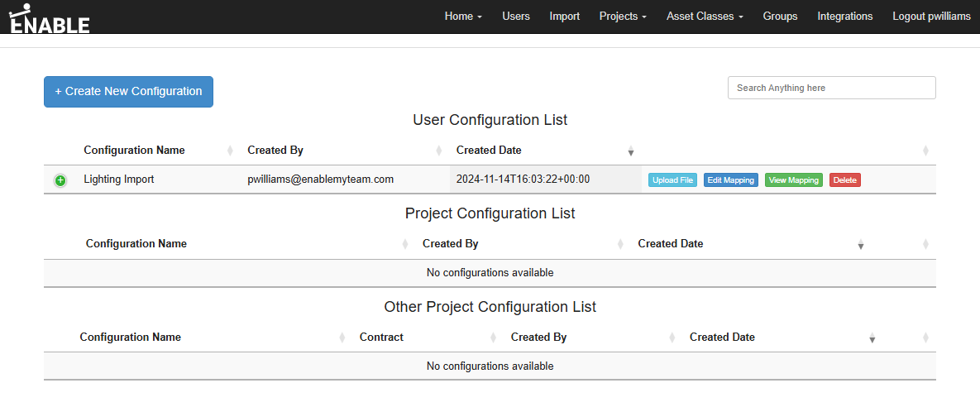Expand the Lighting Import row
The image size is (980, 407).
(x=60, y=180)
